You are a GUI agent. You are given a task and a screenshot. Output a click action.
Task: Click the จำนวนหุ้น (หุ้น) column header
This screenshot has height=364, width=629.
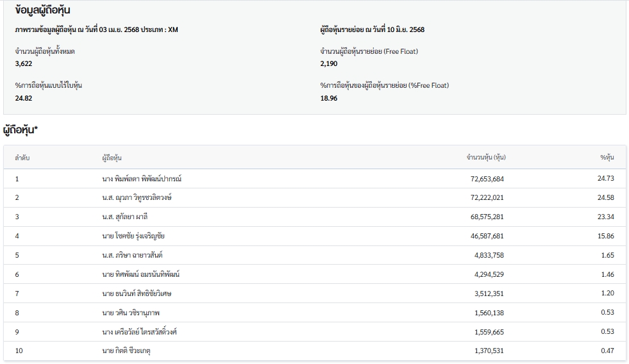pyautogui.click(x=486, y=158)
